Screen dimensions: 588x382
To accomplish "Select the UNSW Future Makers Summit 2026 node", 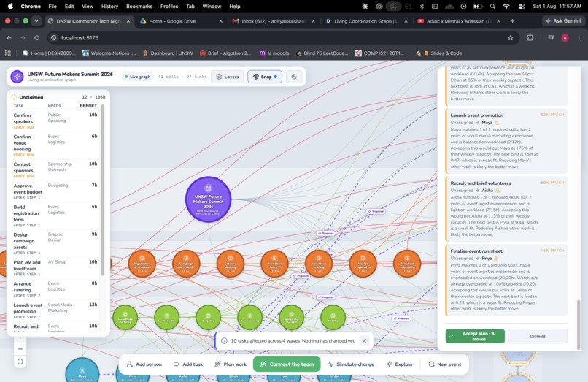I will coord(208,199).
